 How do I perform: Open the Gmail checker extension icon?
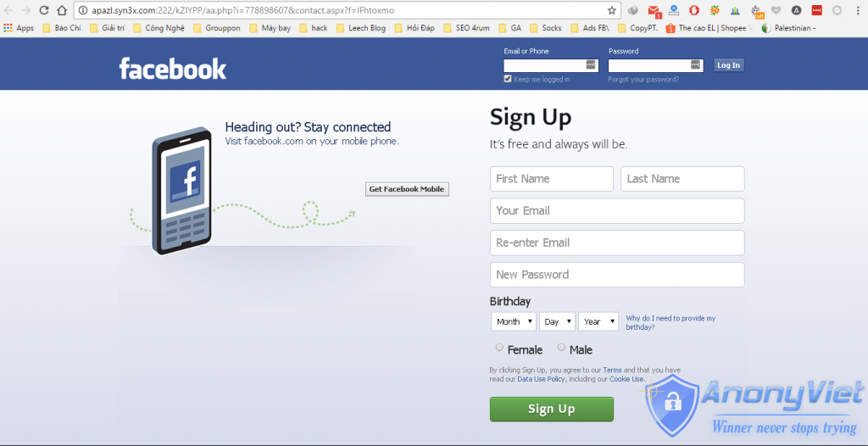654,10
